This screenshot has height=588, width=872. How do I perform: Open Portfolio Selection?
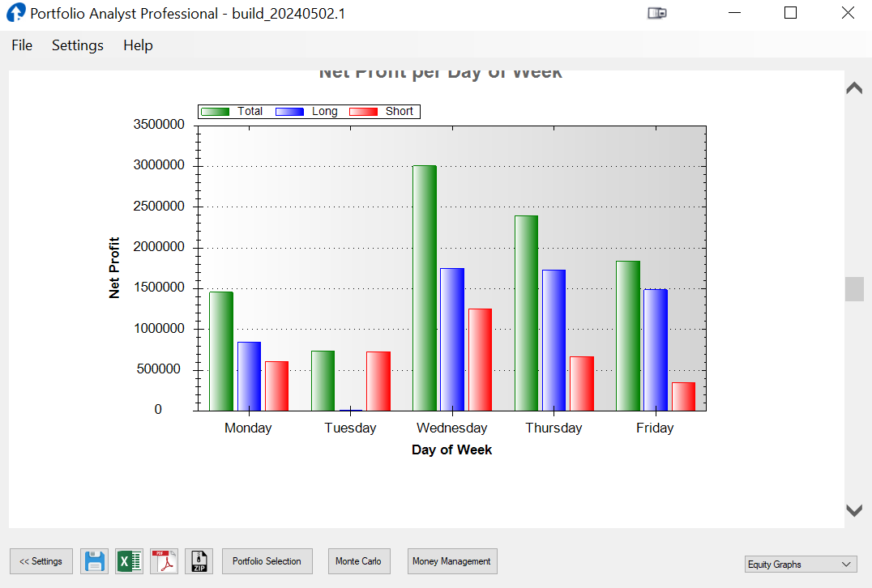click(267, 561)
